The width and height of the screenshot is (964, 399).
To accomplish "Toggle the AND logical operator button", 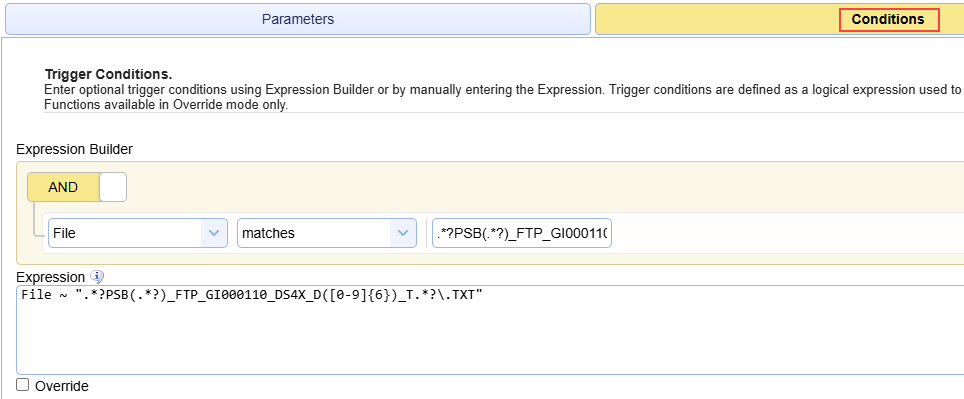I will [63, 187].
